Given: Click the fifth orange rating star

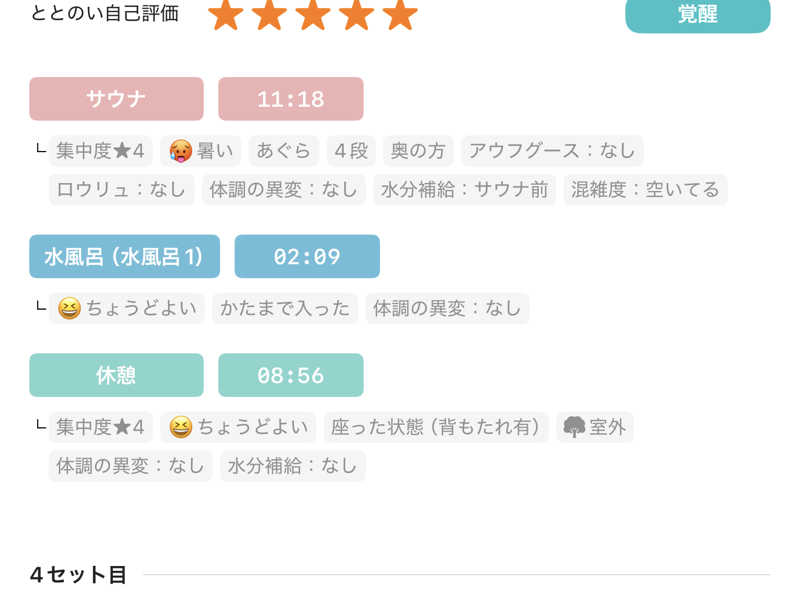Looking at the screenshot, I should coord(400,14).
